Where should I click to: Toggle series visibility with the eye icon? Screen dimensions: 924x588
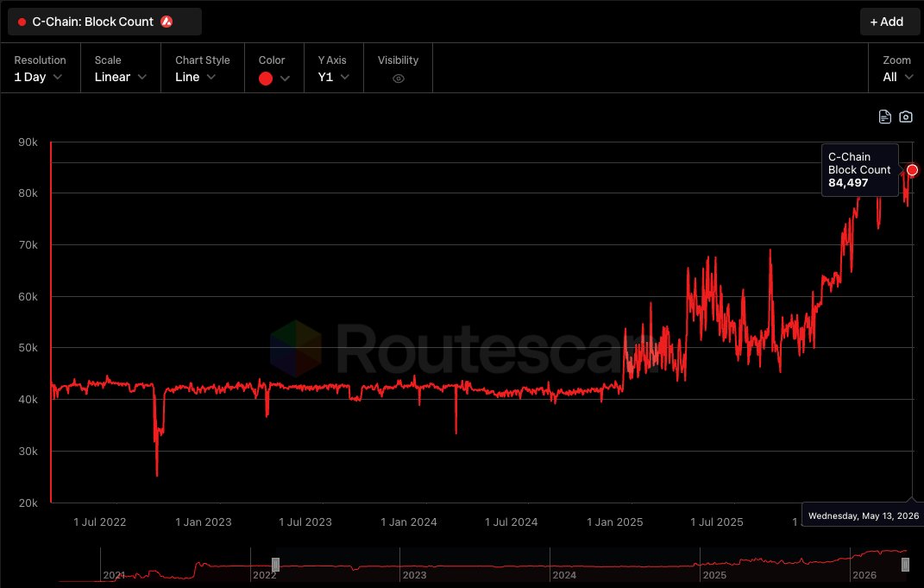[x=399, y=79]
